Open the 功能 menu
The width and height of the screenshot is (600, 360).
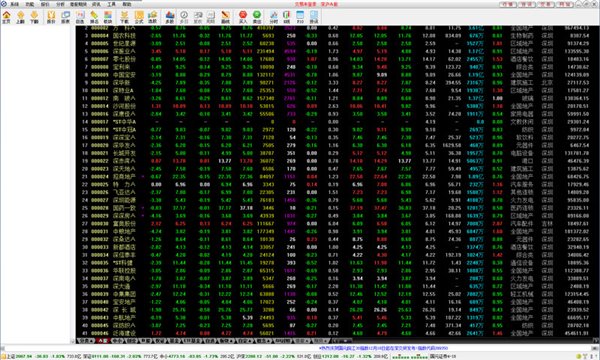coord(30,4)
